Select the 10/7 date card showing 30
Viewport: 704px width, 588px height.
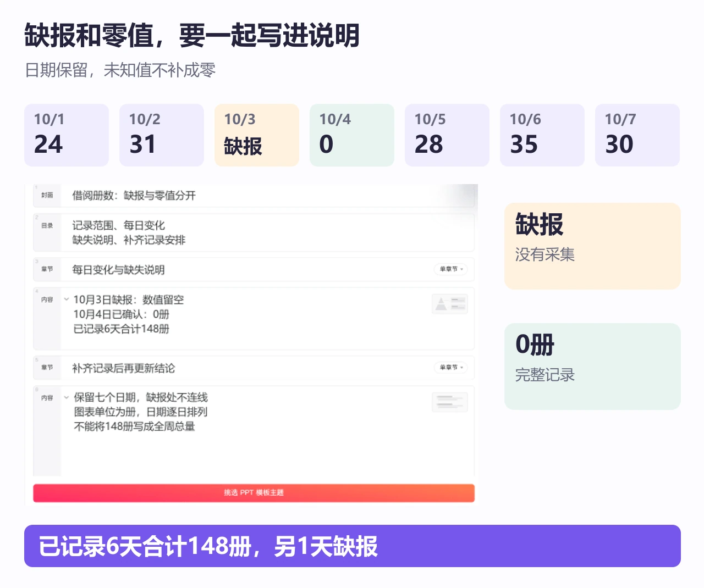tap(637, 135)
